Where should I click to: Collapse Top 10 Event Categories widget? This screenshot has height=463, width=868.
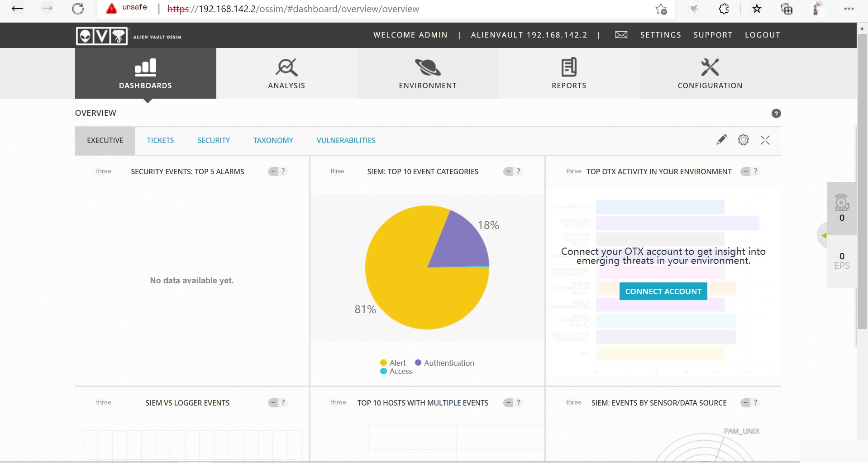click(x=508, y=172)
